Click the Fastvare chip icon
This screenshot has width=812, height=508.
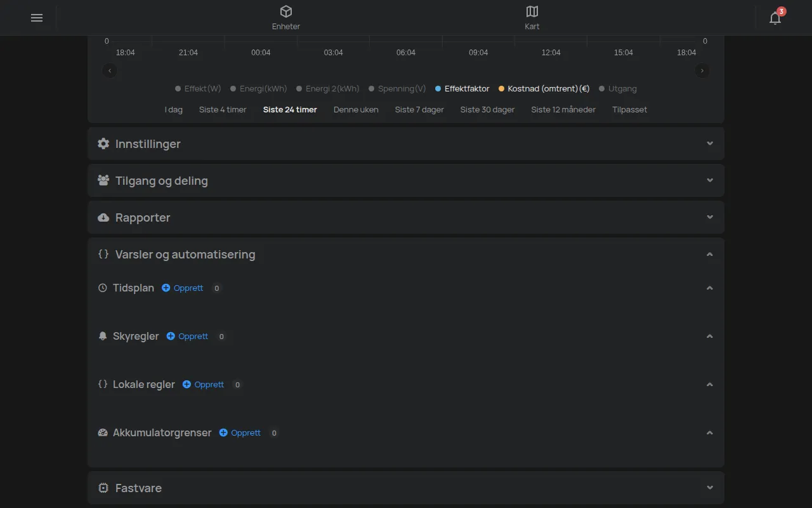(x=103, y=488)
